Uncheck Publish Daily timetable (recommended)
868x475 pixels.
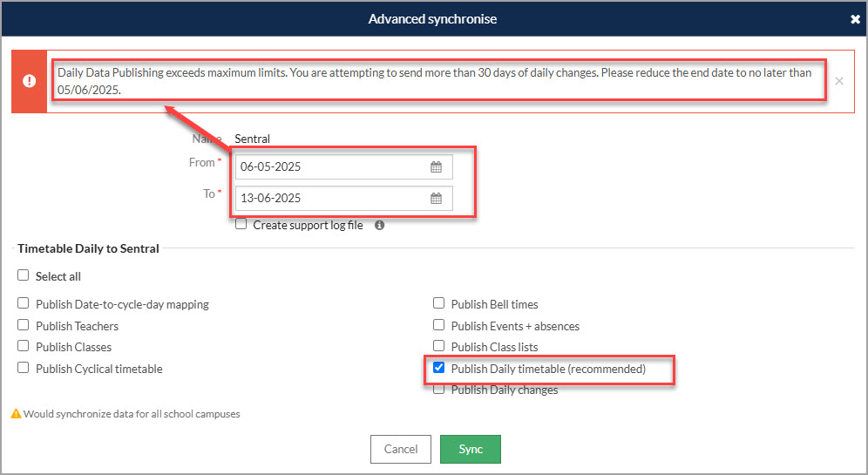coord(438,368)
